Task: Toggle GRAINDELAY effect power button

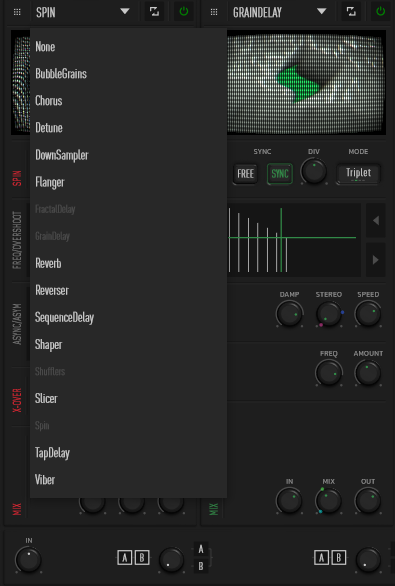Action: pyautogui.click(x=380, y=12)
